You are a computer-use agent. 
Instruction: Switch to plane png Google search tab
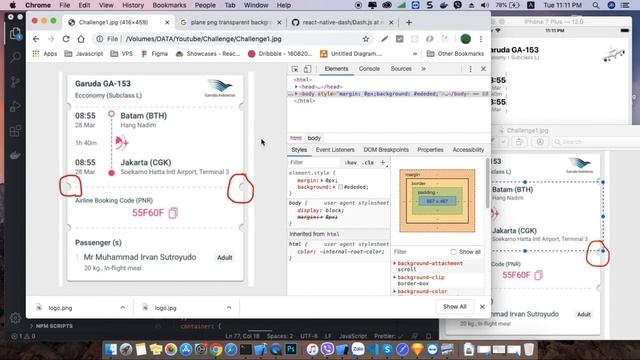click(x=230, y=22)
